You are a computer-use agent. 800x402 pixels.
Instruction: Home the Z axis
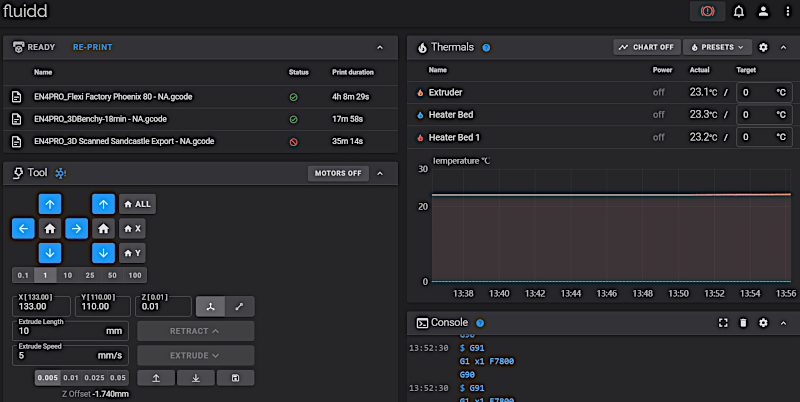104,229
